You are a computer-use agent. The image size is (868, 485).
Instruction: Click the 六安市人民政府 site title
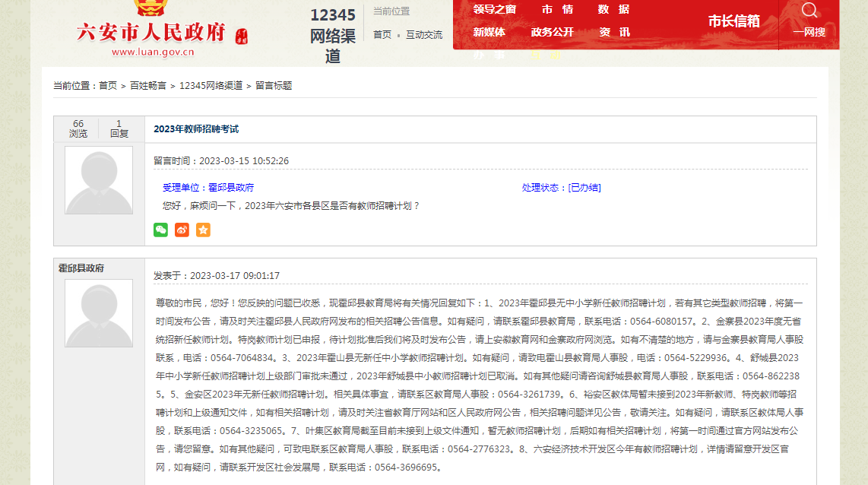tap(151, 33)
